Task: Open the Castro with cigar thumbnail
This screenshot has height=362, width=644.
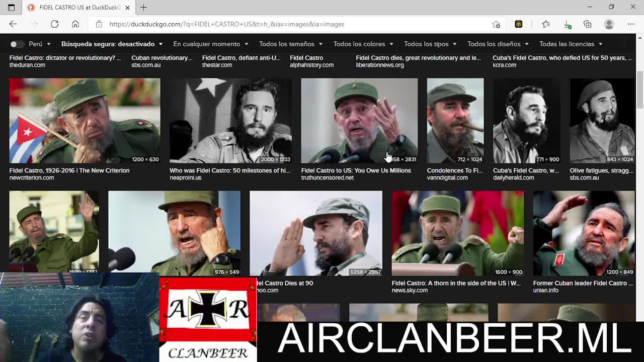Action: [455, 121]
